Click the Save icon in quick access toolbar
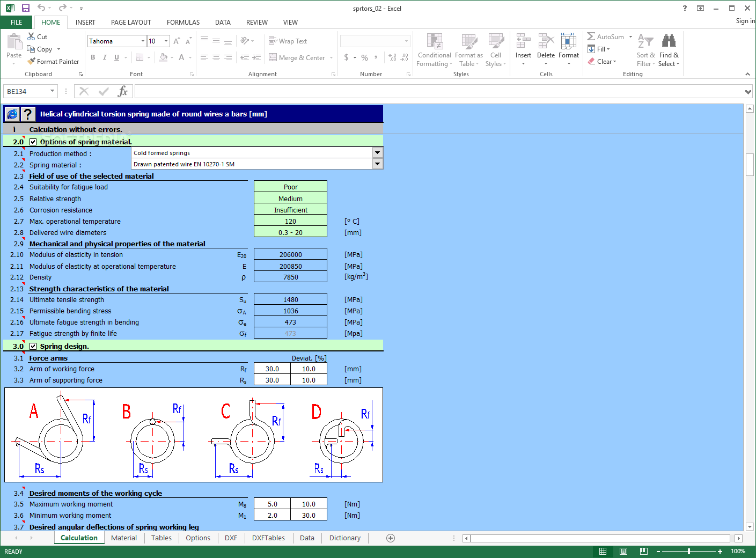Screen dimensions: 756x558 click(25, 8)
